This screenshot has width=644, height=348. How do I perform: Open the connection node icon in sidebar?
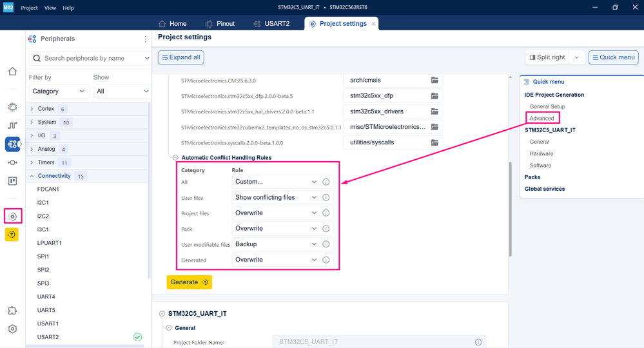12,162
